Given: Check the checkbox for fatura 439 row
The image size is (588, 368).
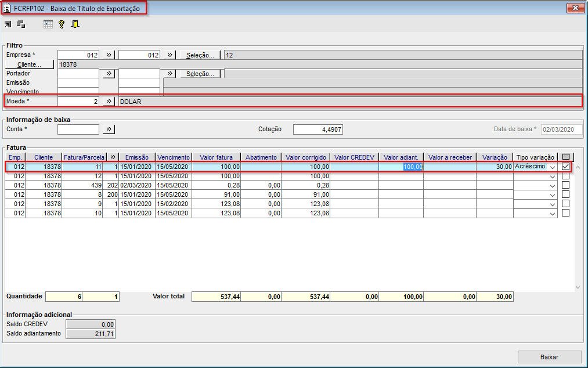Looking at the screenshot, I should (x=566, y=185).
